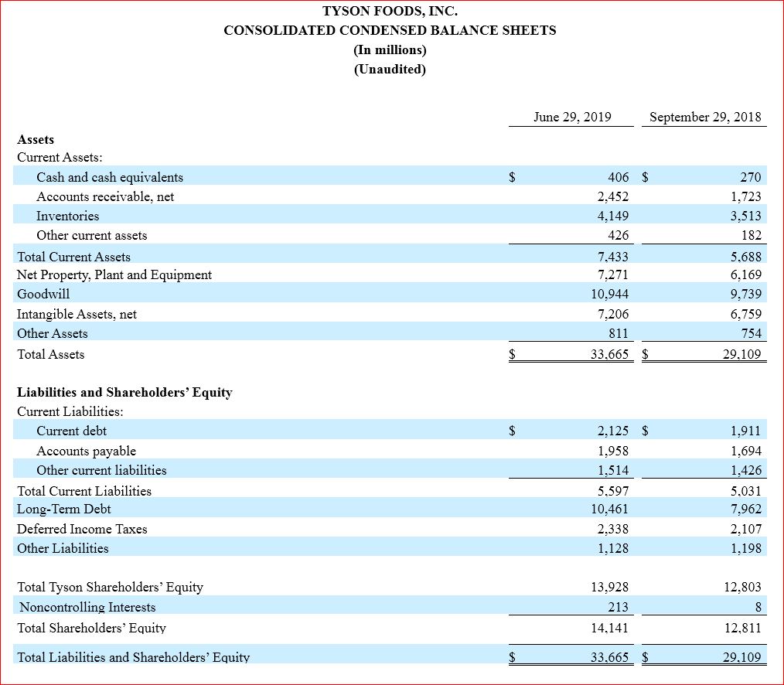Click current debt value 2,125
Screen dimensions: 784x685
(x=612, y=431)
